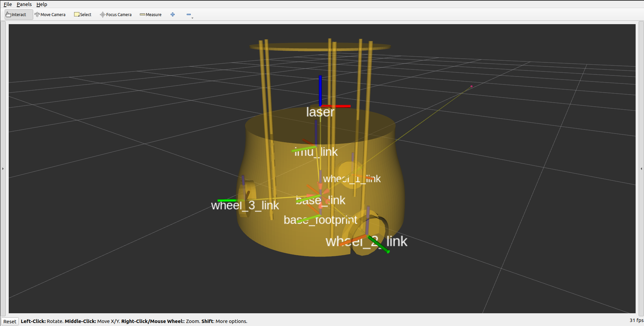Viewport: 644px width, 326px height.
Task: Click the base_link frame label
Action: click(x=320, y=200)
